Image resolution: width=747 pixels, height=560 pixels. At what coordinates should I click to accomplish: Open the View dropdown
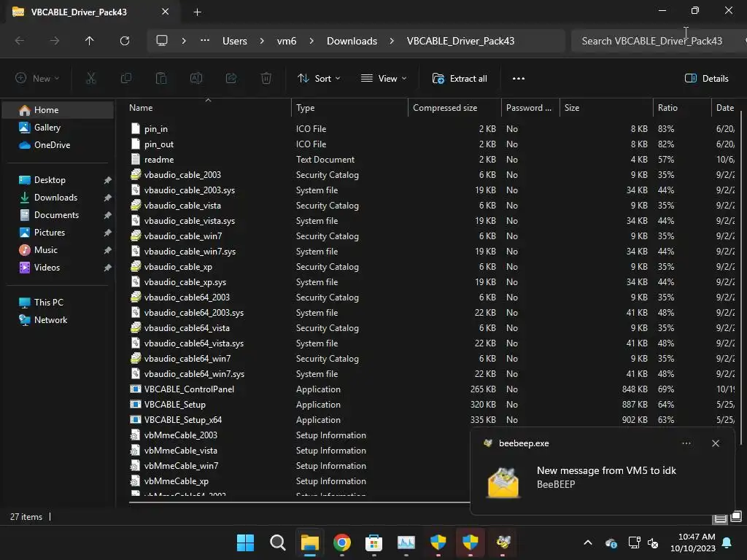click(384, 79)
